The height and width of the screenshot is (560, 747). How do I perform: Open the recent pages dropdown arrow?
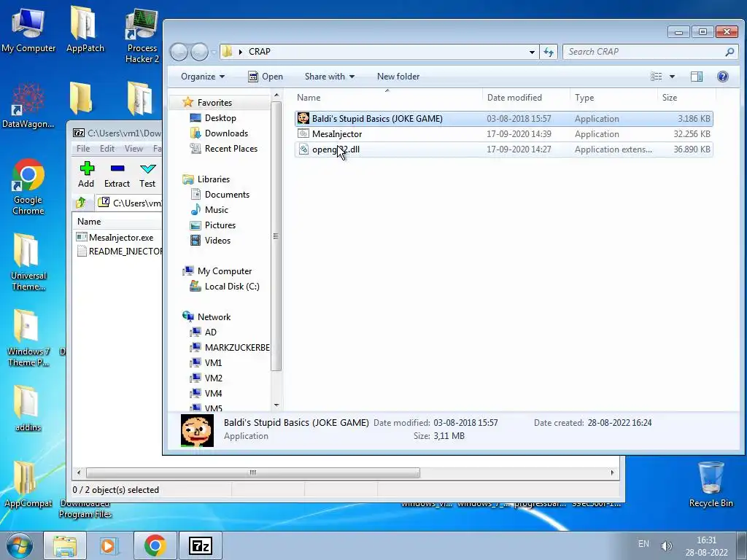tap(214, 52)
